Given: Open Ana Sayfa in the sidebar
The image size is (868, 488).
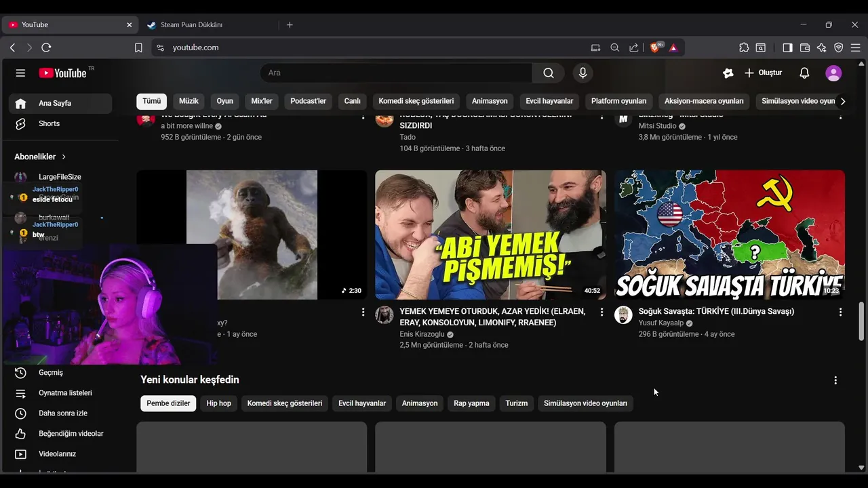Looking at the screenshot, I should (60, 104).
